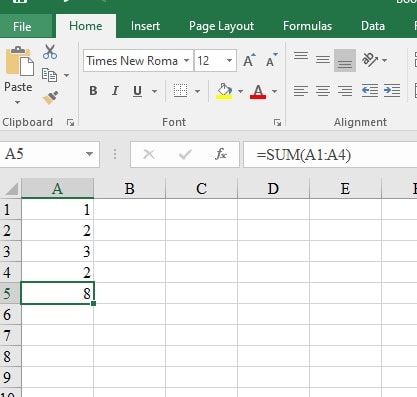This screenshot has height=397, width=417.
Task: Select cell A4 containing 2
Action: click(x=57, y=272)
